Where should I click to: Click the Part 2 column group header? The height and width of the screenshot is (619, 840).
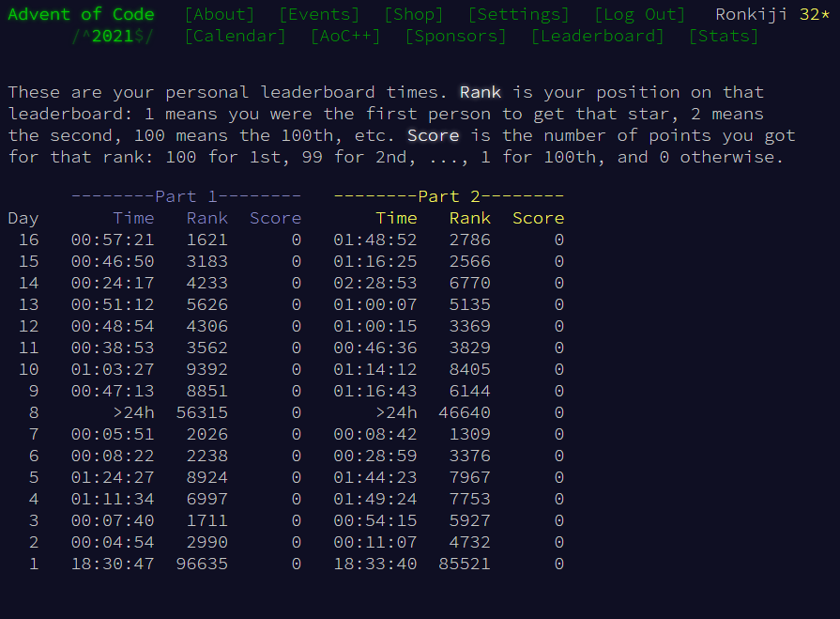[449, 196]
